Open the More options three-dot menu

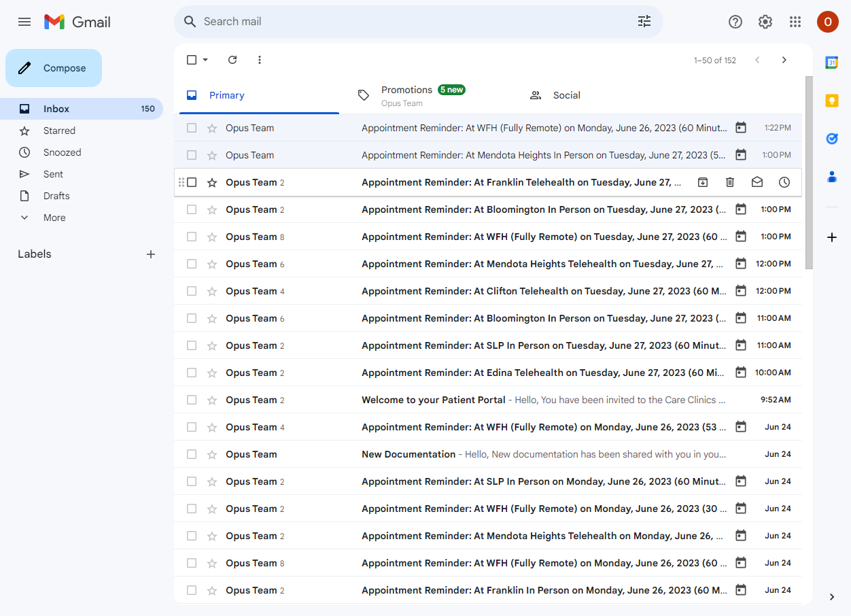coord(260,60)
